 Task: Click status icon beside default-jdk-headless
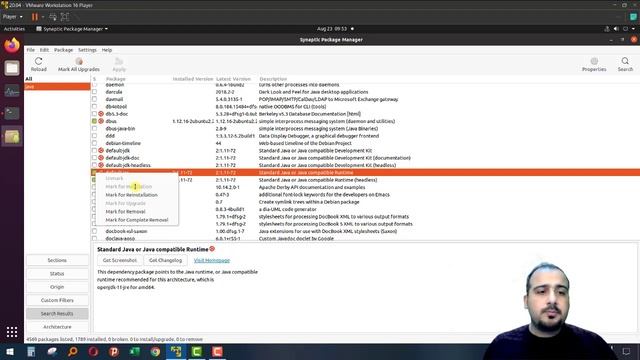click(x=101, y=165)
